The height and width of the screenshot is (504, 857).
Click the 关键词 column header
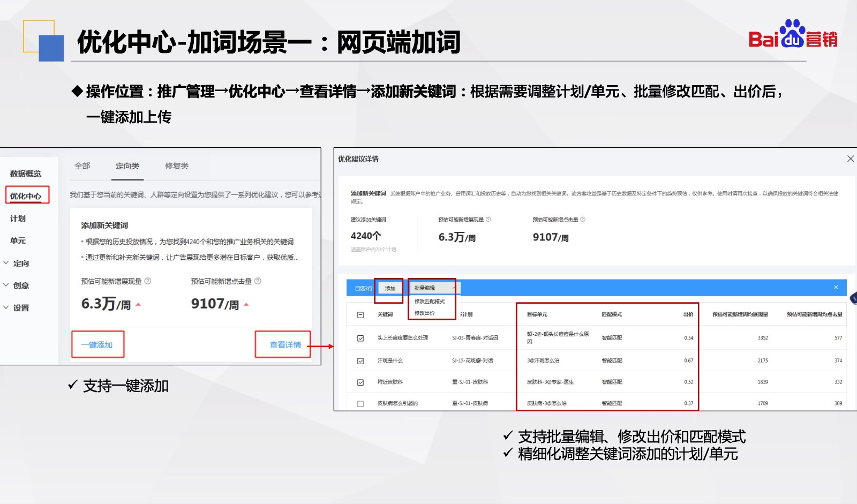[x=385, y=314]
